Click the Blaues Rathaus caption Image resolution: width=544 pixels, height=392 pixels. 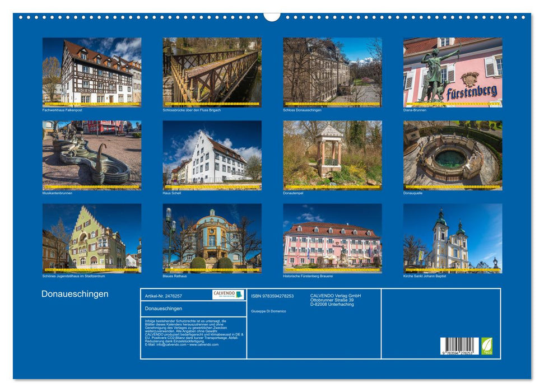coord(174,276)
